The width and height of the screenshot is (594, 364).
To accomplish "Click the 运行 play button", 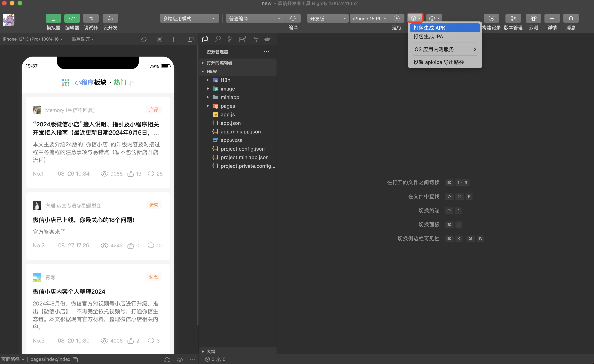I will 397,19.
